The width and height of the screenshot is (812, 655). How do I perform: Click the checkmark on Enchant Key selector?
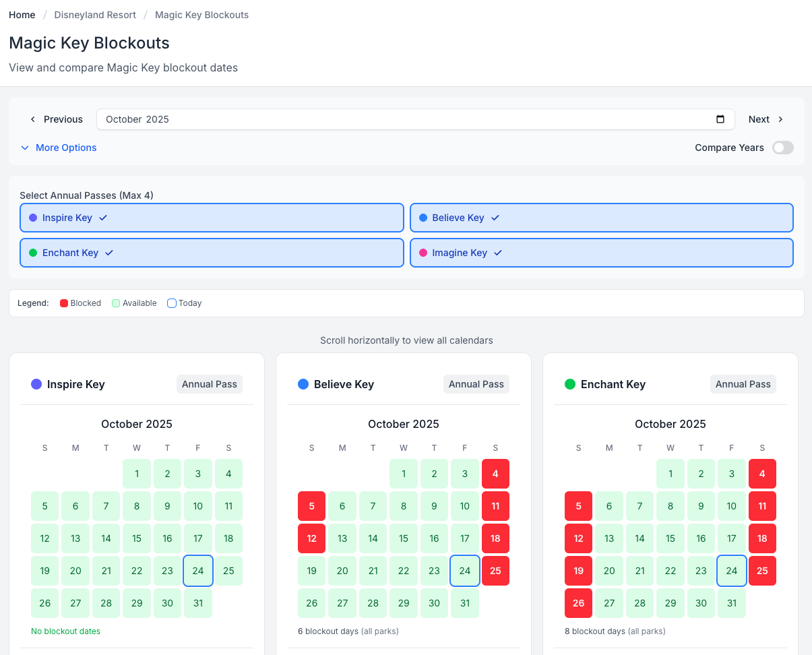point(109,253)
